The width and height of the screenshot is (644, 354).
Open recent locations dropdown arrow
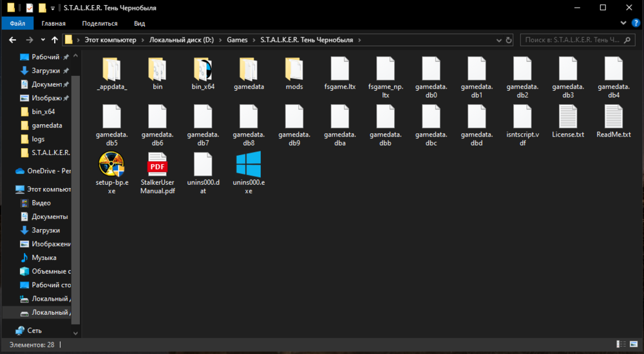(x=43, y=40)
